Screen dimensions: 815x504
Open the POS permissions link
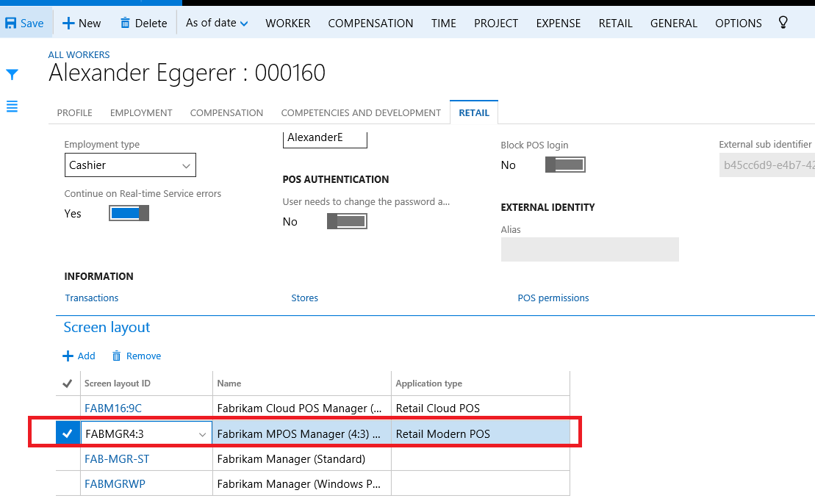click(553, 298)
